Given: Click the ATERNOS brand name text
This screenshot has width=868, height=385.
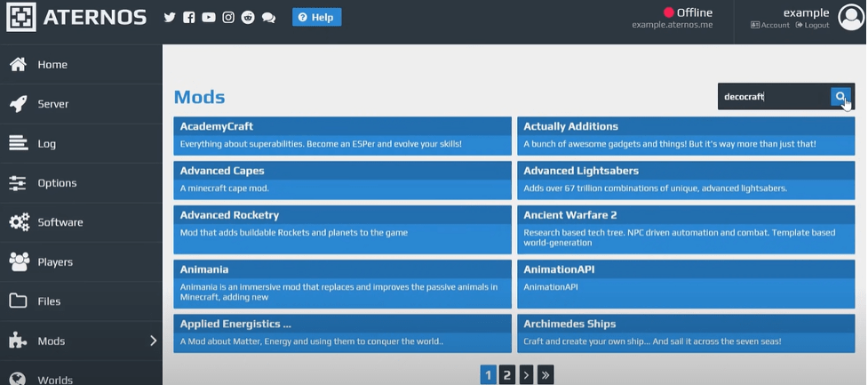Looking at the screenshot, I should tap(95, 17).
